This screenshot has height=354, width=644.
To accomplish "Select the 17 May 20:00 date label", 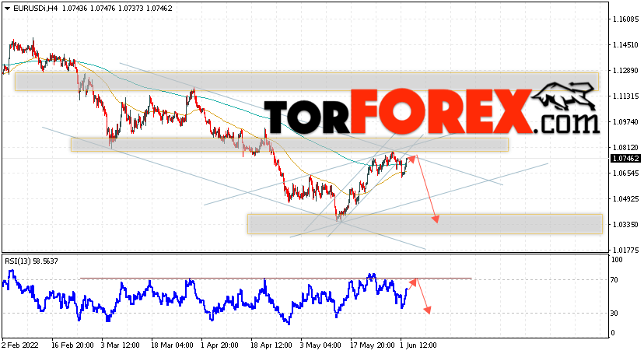I will coord(371,345).
